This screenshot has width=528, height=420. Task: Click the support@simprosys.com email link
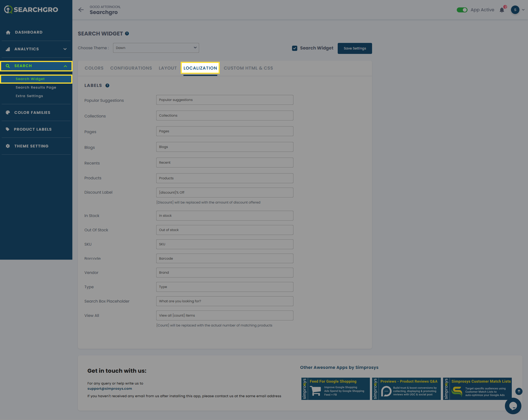109,389
